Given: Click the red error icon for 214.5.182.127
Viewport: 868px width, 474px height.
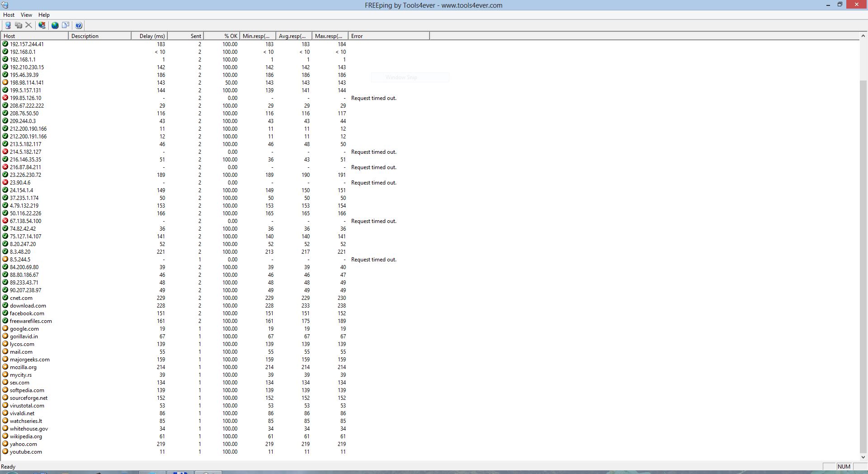Looking at the screenshot, I should 5,152.
